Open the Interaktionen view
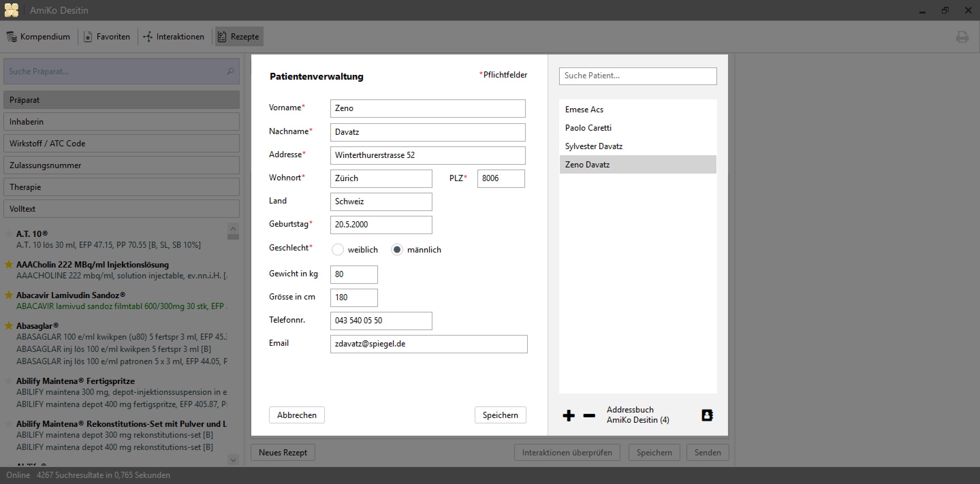This screenshot has width=980, height=484. pyautogui.click(x=173, y=36)
